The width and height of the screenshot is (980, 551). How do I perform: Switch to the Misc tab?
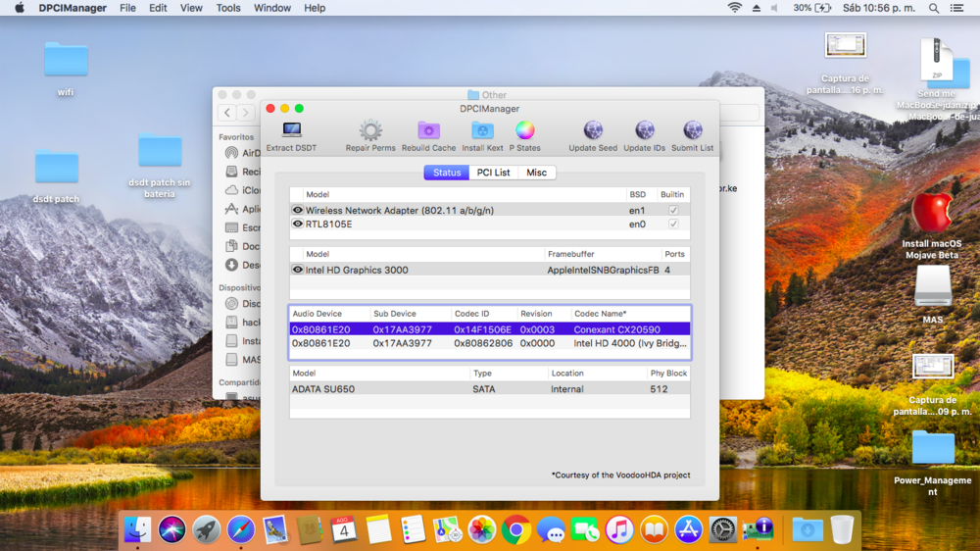pos(536,173)
